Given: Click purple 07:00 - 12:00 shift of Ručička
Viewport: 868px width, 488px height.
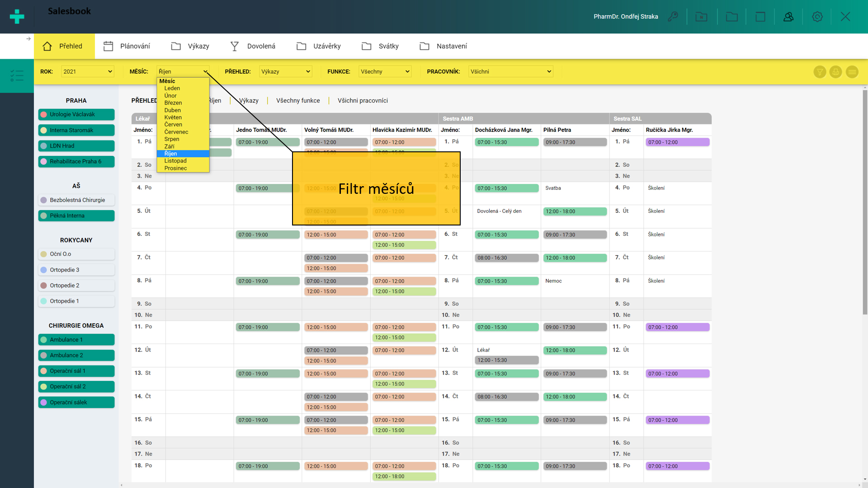Looking at the screenshot, I should pos(677,142).
